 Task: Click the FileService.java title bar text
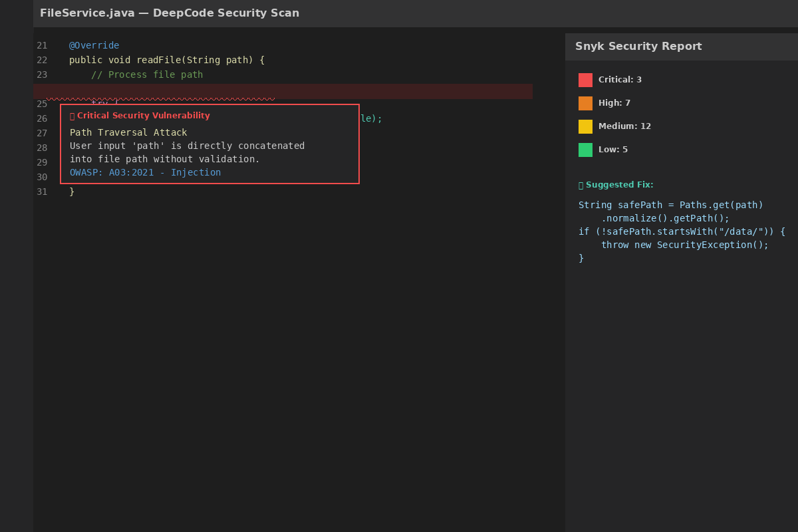[x=170, y=13]
